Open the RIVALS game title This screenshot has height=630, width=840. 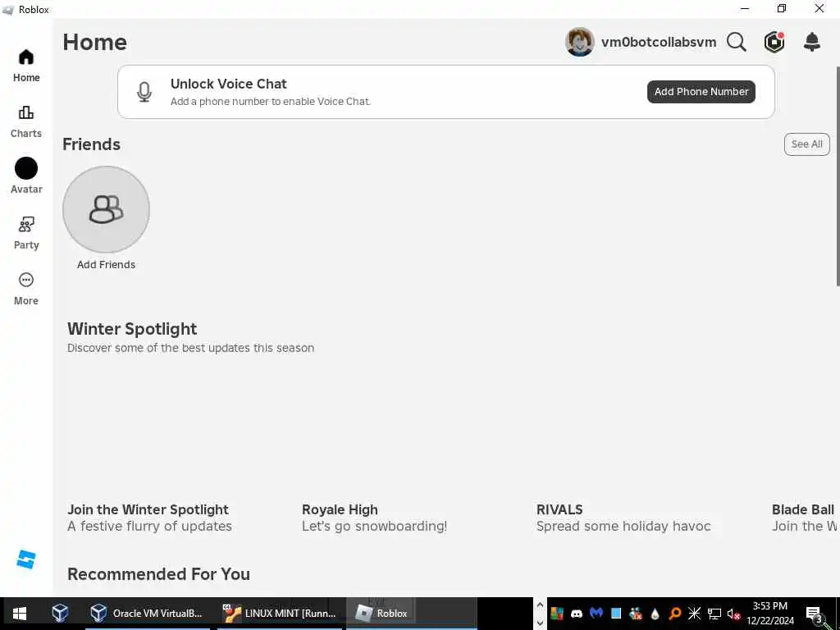559,509
